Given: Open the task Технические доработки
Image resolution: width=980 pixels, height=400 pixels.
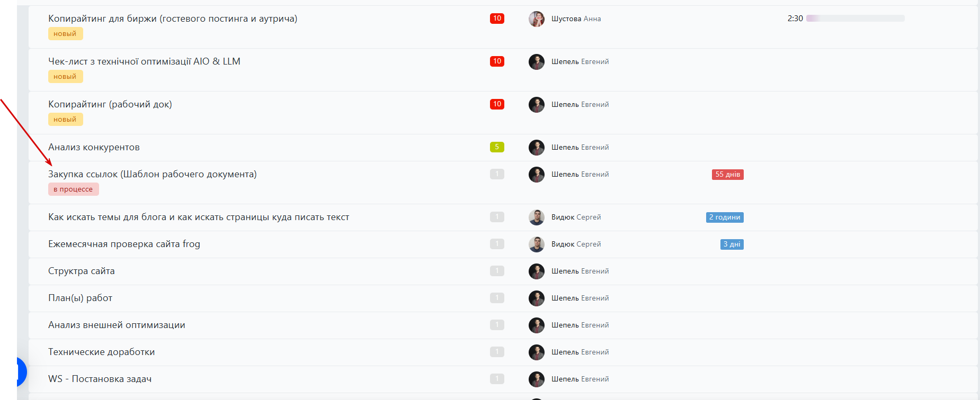Looking at the screenshot, I should point(102,352).
